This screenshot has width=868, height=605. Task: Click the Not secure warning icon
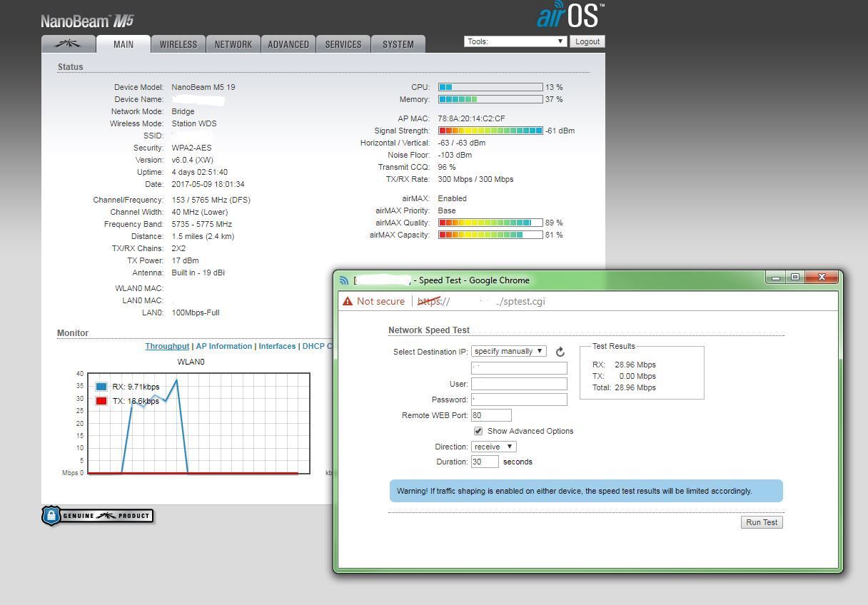pyautogui.click(x=348, y=301)
